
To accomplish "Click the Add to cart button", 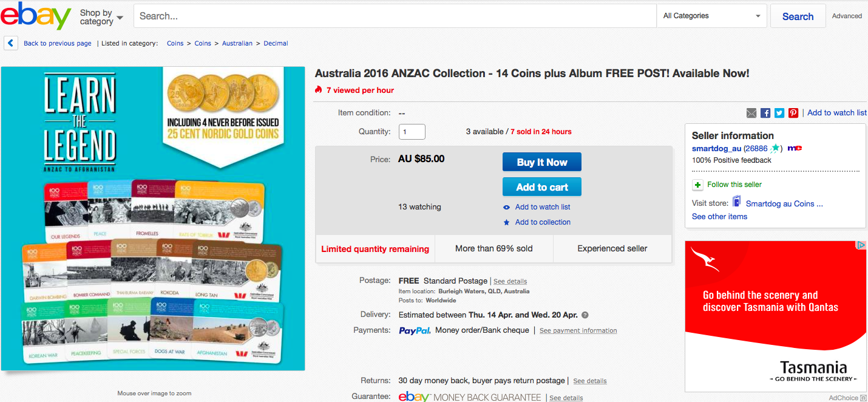I will tap(541, 187).
